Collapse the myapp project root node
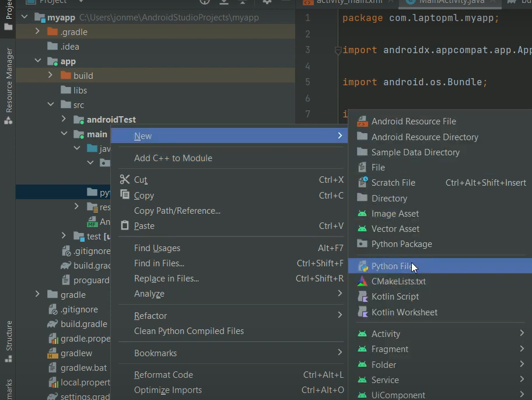The image size is (532, 400). [x=24, y=16]
